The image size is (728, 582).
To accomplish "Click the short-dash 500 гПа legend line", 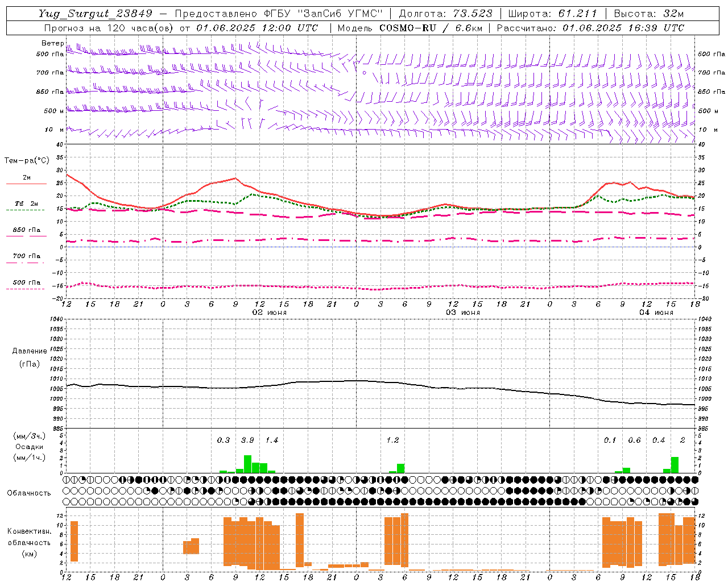I will coord(26,289).
